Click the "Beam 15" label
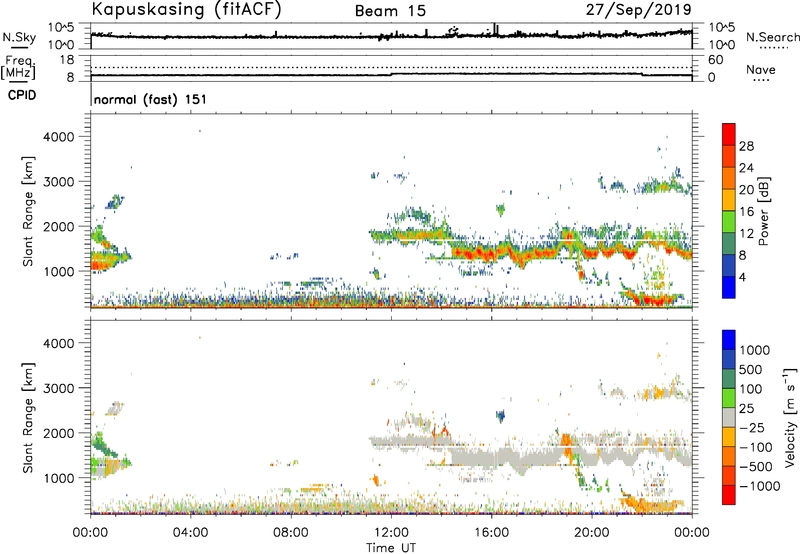 pos(390,11)
